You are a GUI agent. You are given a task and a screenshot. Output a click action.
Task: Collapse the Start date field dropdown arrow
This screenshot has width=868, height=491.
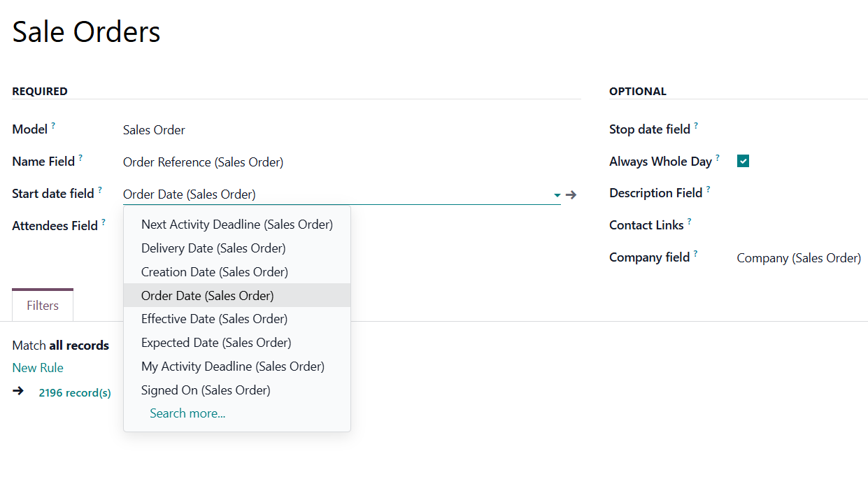click(557, 195)
